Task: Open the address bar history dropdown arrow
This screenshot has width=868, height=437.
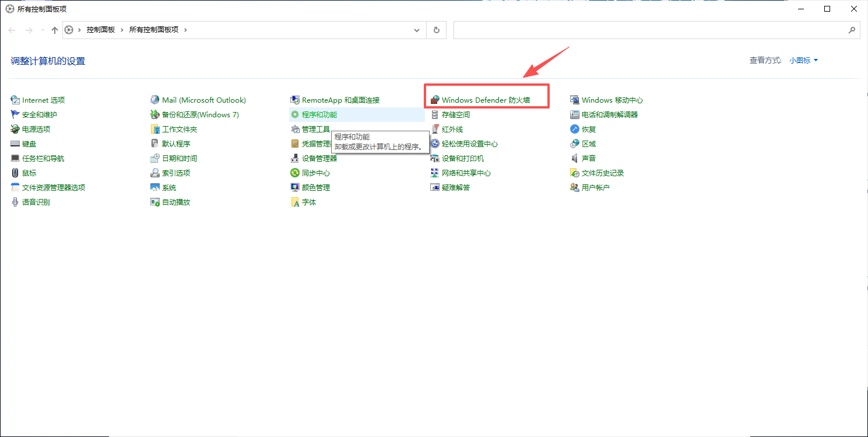Action: point(417,30)
